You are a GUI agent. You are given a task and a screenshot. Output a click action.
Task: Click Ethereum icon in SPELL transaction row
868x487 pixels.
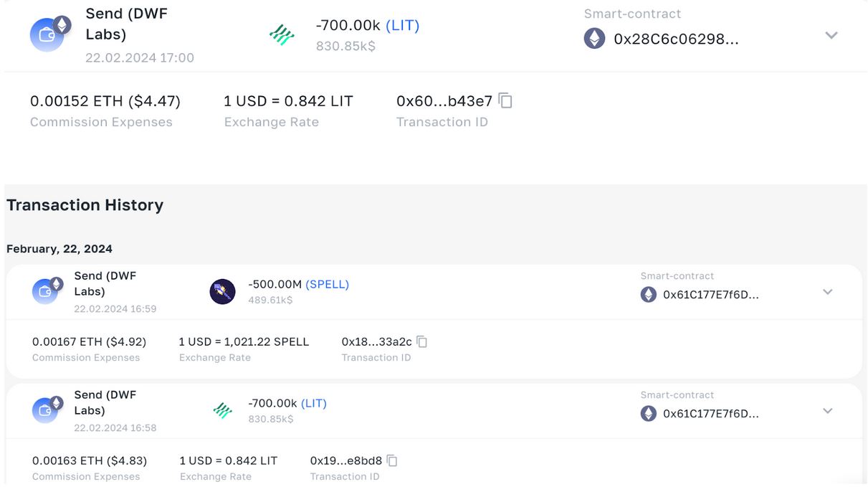(x=649, y=295)
